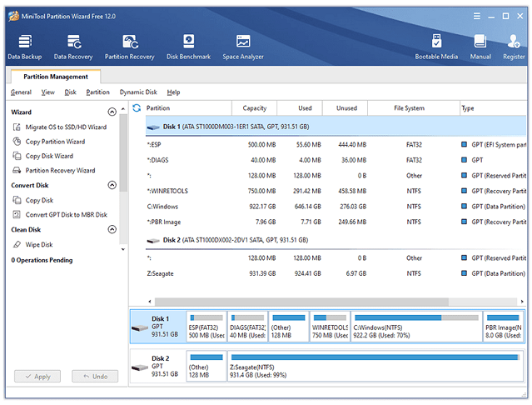The image size is (532, 405).
Task: Open the Partition Recovery Wizard
Action: [54, 170]
